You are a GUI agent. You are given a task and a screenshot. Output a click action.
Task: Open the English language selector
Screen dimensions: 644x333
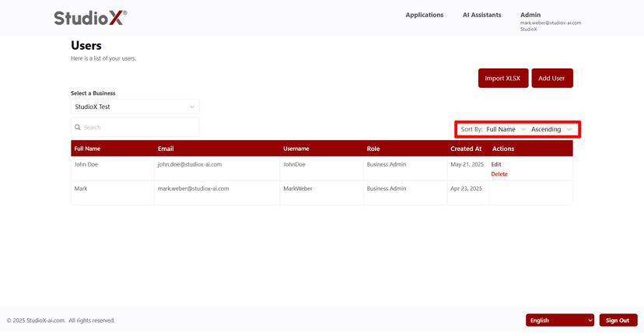pos(560,321)
